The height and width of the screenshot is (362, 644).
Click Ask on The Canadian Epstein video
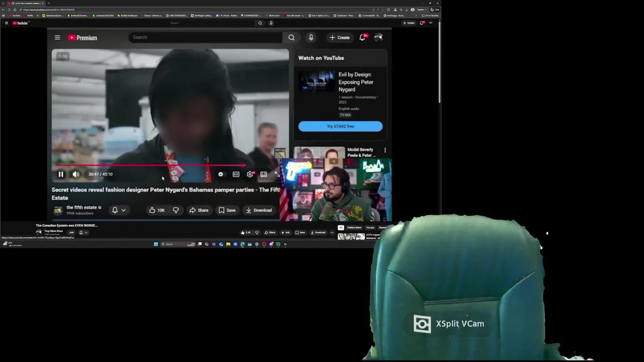click(x=285, y=232)
